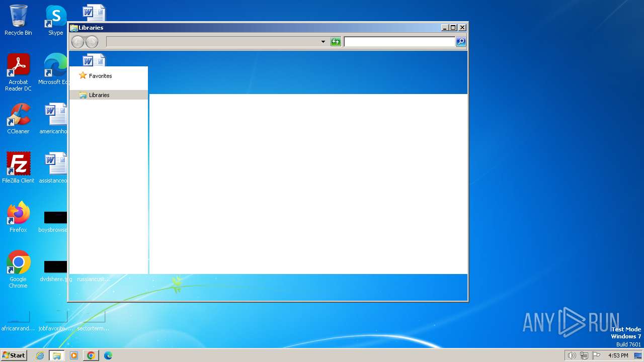Select the Recycle Bin desktop icon

(18, 20)
